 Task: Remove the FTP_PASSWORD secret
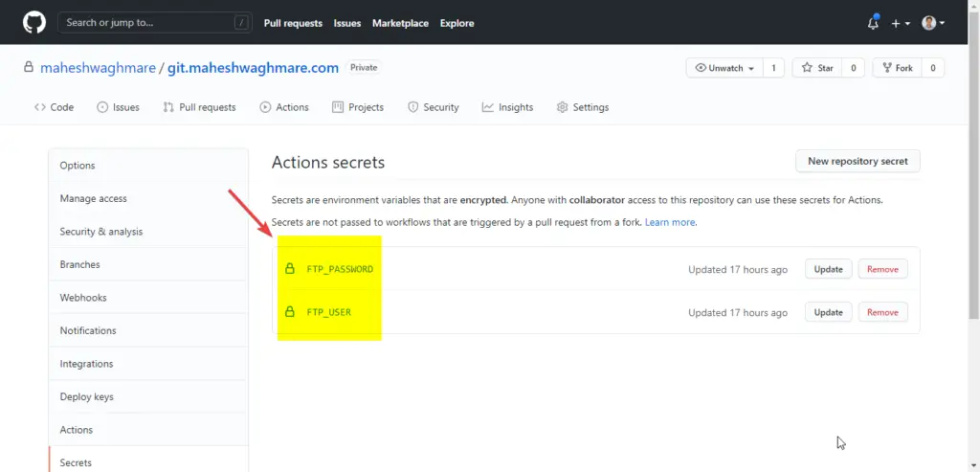pos(882,269)
